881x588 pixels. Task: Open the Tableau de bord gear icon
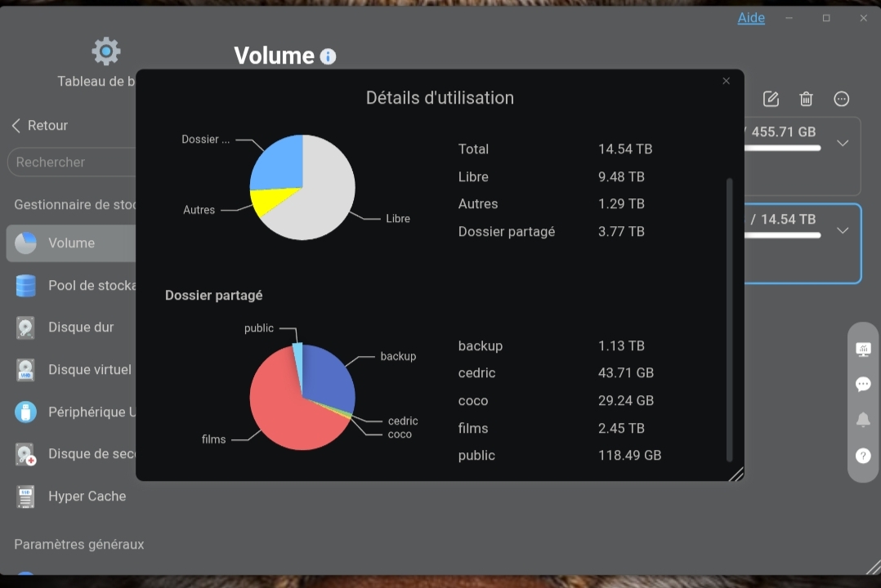tap(105, 51)
